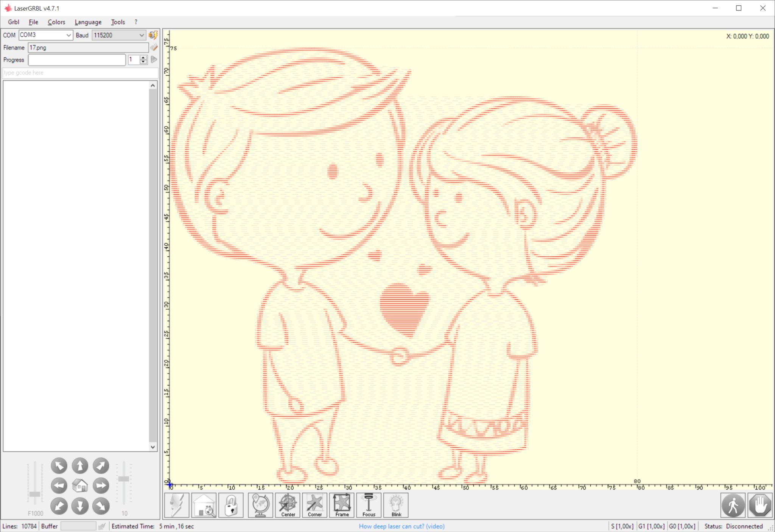775x532 pixels.
Task: Toggle the Blink laser button
Action: coord(396,505)
